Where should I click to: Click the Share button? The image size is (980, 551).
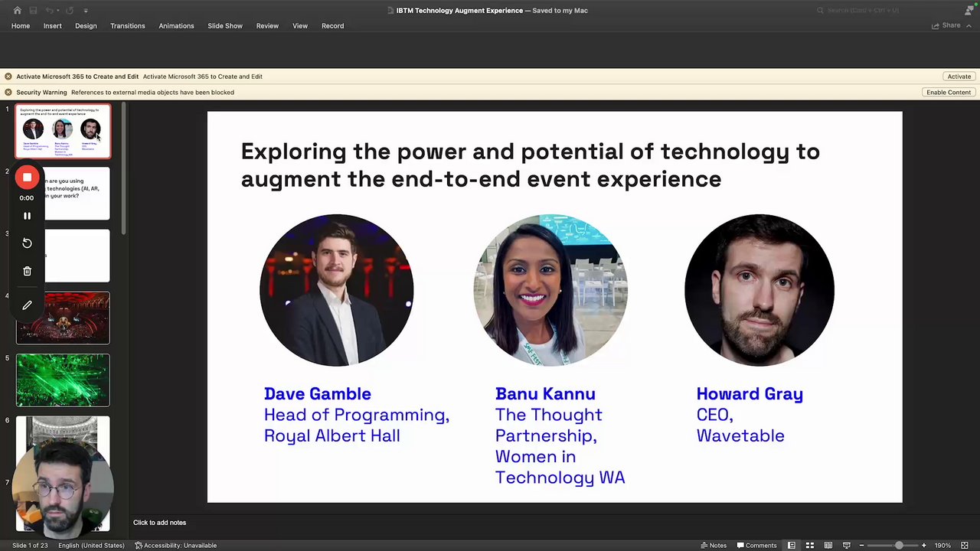(x=946, y=25)
